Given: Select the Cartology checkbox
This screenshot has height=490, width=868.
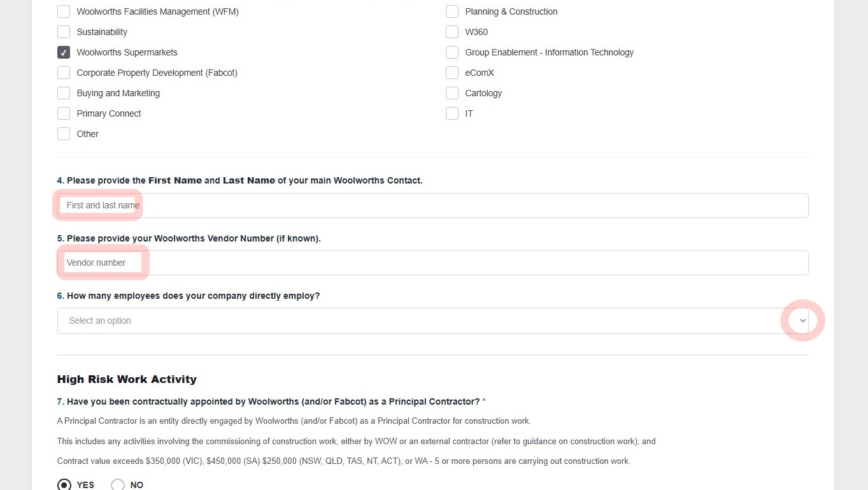Looking at the screenshot, I should click(452, 93).
